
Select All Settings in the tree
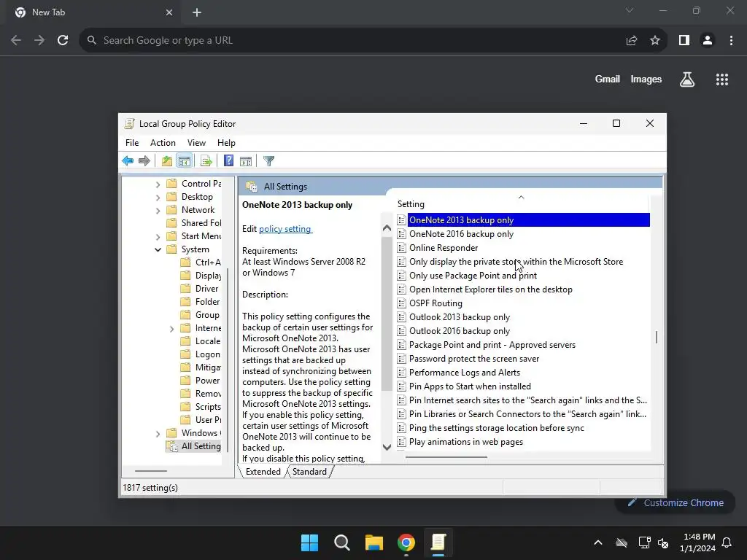pos(194,446)
